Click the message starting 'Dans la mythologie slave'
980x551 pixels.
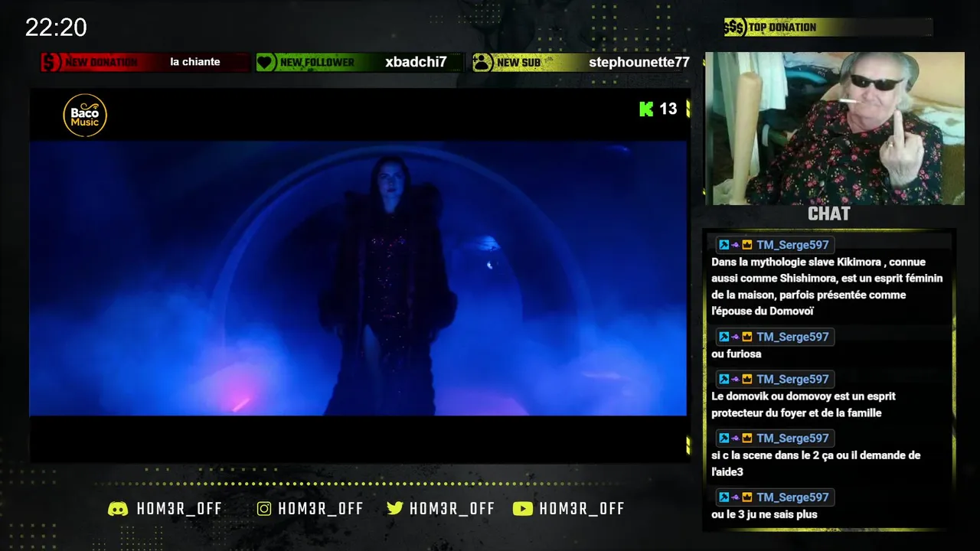click(827, 286)
